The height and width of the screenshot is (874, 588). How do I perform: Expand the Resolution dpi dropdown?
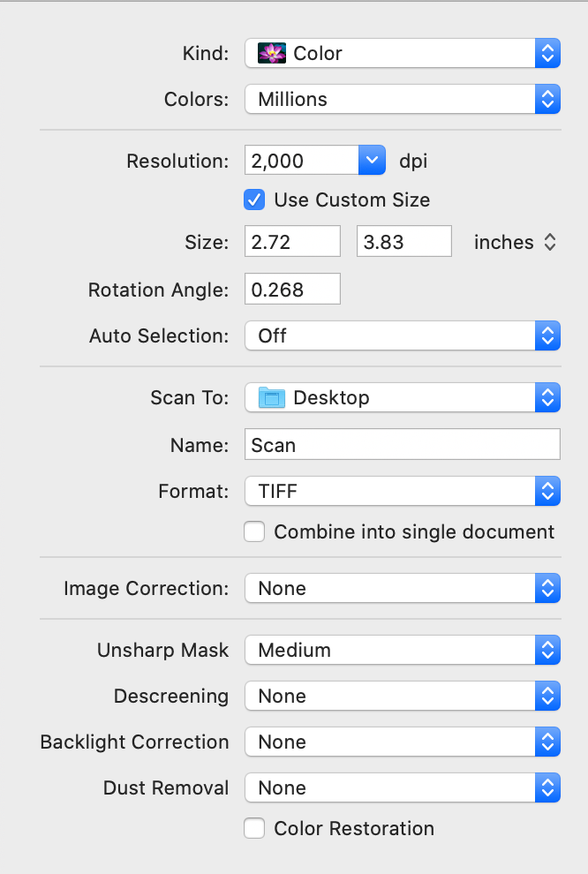coord(372,160)
